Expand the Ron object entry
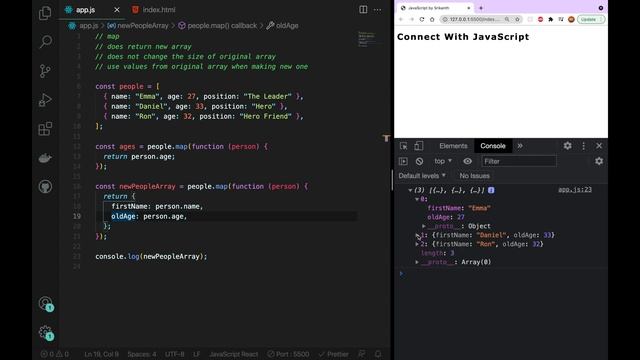Image resolution: width=640 pixels, height=360 pixels. click(x=417, y=244)
